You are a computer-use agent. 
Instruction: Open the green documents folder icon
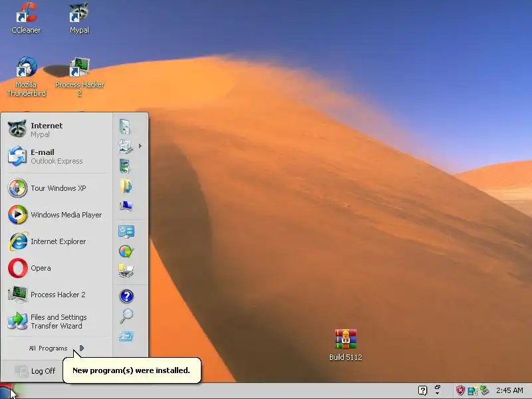pos(125,166)
